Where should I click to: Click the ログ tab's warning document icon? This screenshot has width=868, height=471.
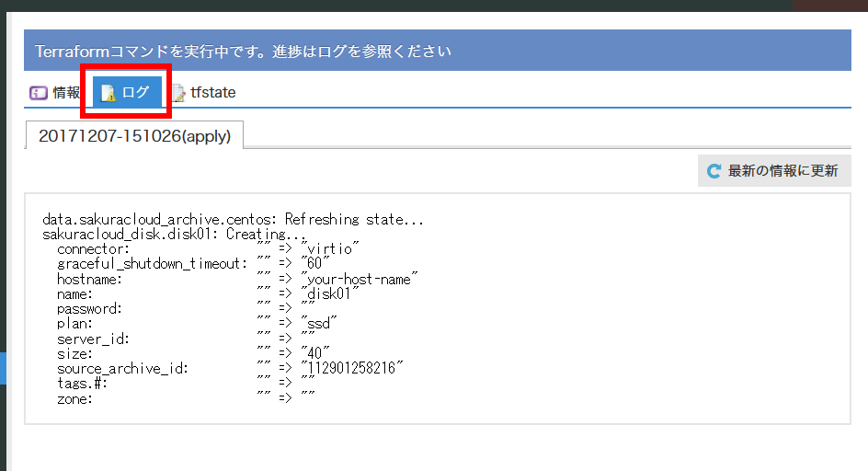(108, 93)
